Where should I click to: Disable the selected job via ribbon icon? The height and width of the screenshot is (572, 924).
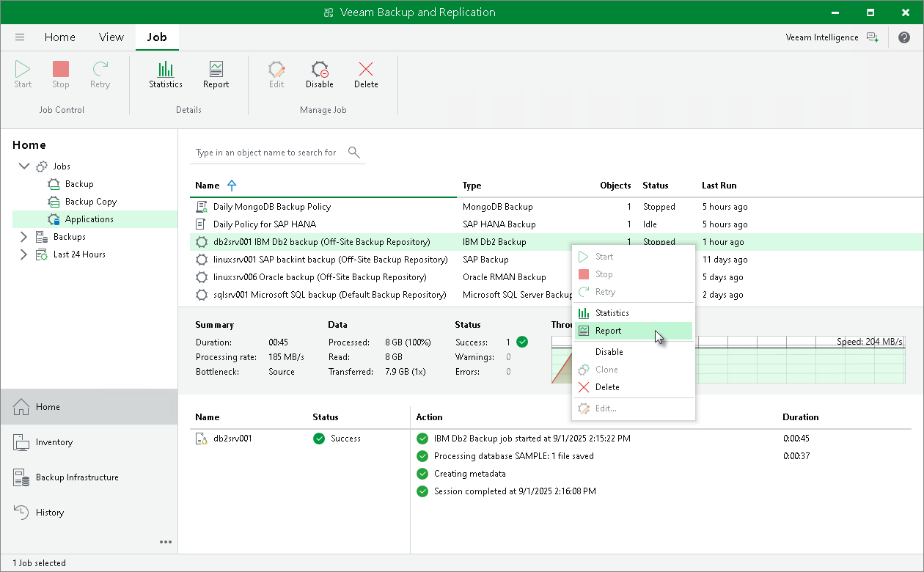pos(319,73)
